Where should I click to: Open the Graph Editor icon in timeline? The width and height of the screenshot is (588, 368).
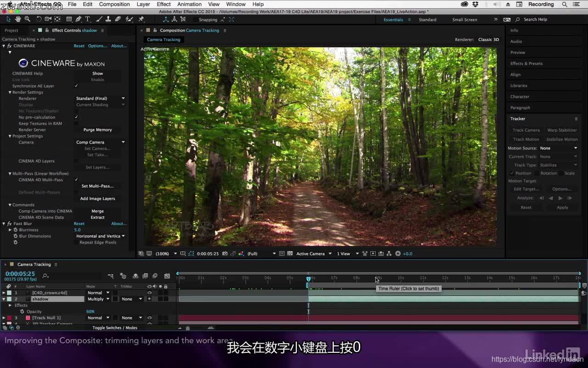(x=167, y=276)
